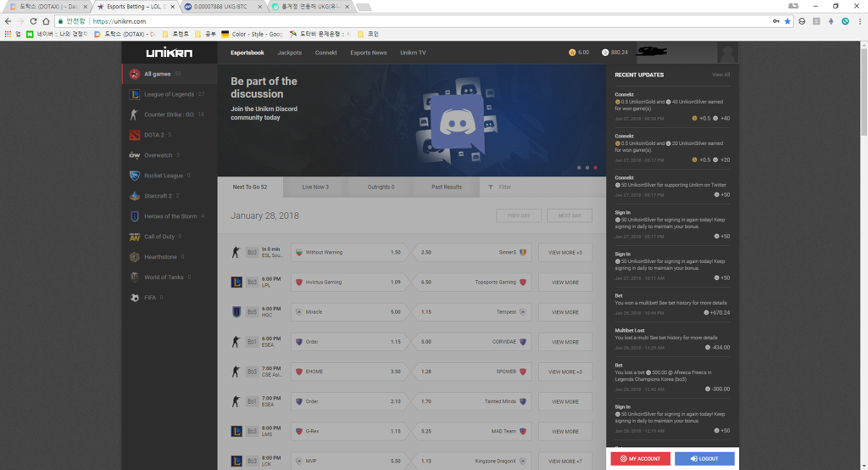Open the Esportsbook menu
The height and width of the screenshot is (470, 868).
248,53
